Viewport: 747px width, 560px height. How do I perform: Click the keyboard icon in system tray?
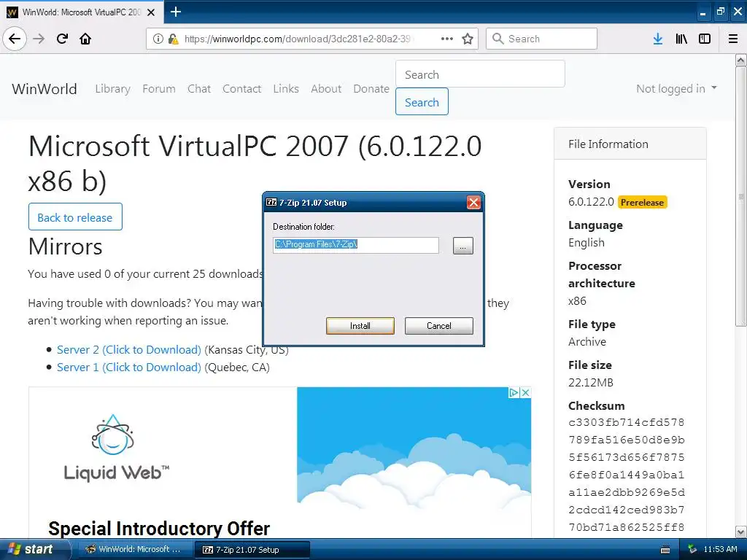pos(665,550)
